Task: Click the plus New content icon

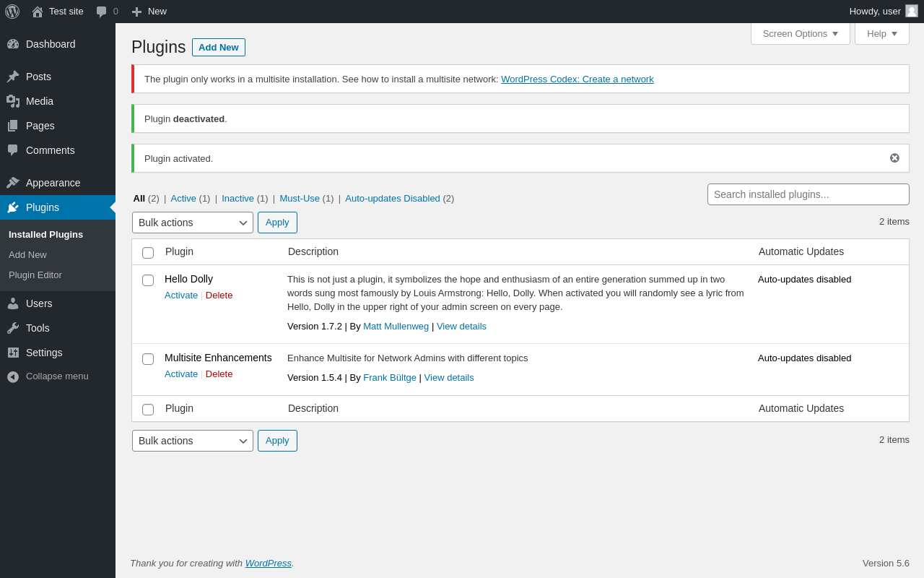Action: pos(136,12)
